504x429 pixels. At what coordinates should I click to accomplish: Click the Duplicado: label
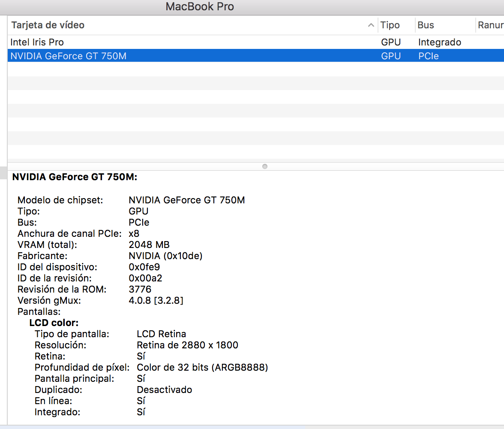tap(58, 390)
